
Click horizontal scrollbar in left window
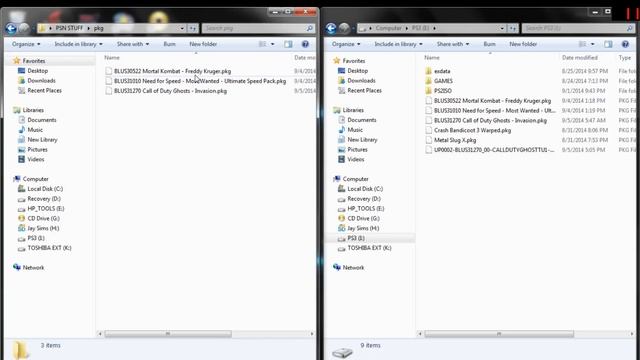click(168, 334)
